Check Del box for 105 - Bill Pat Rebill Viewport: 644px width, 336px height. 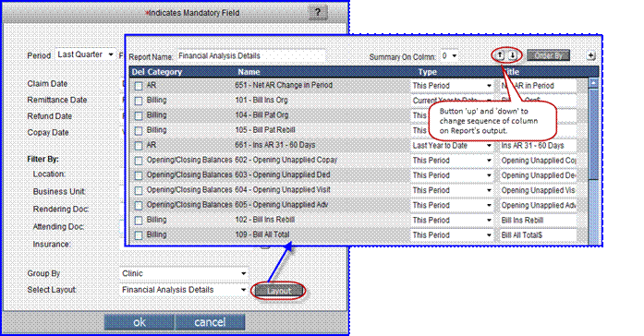(139, 131)
